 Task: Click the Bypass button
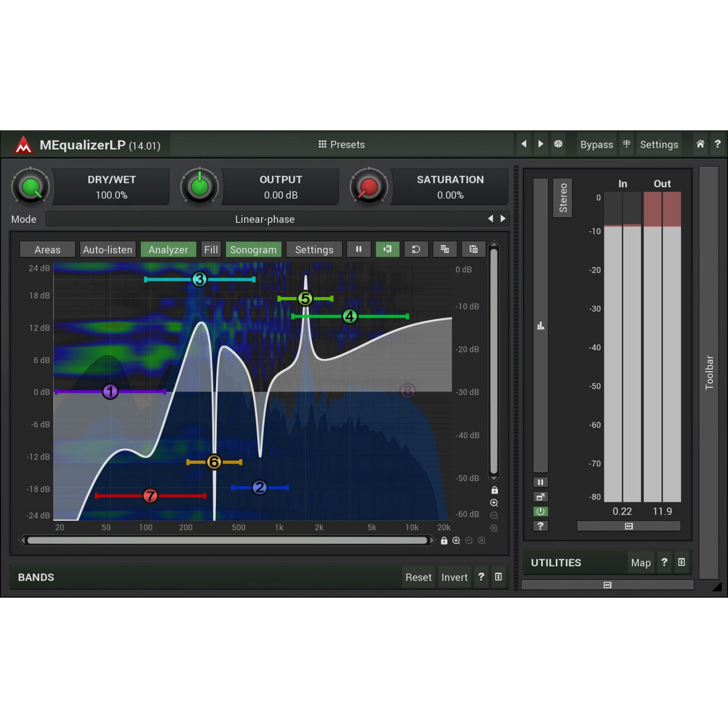click(596, 144)
